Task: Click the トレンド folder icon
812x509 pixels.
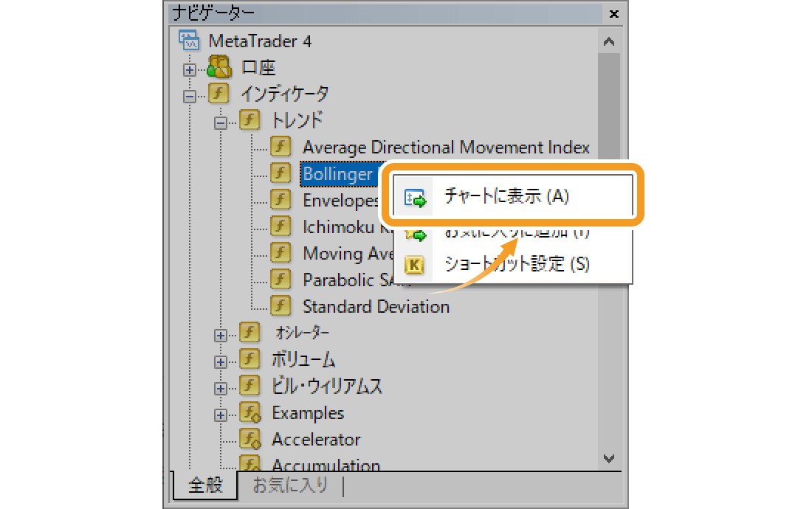Action: [250, 120]
